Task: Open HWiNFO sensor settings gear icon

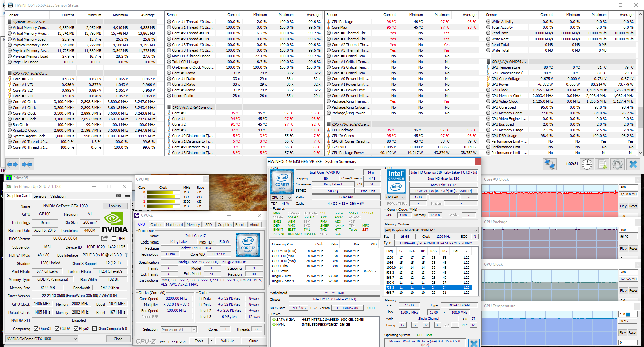Action: [617, 164]
